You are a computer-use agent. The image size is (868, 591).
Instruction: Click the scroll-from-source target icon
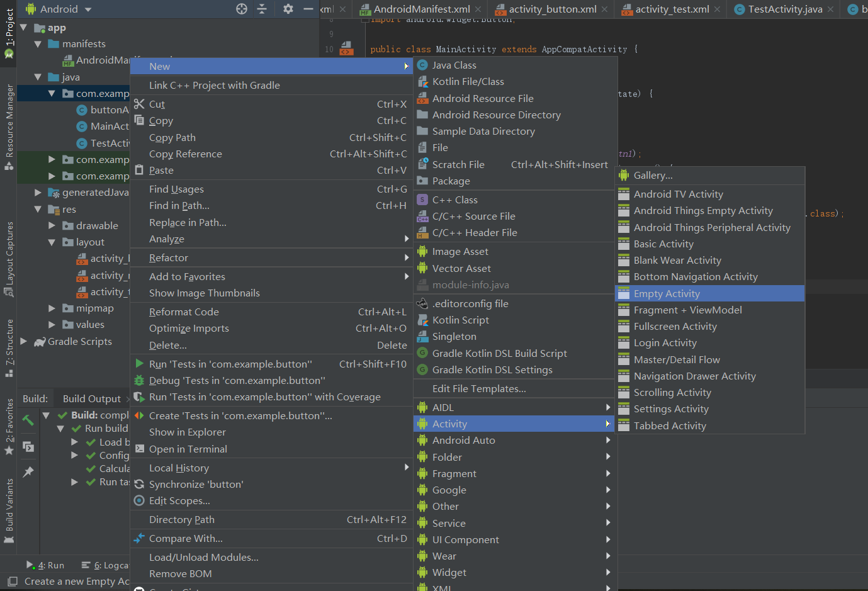point(242,9)
